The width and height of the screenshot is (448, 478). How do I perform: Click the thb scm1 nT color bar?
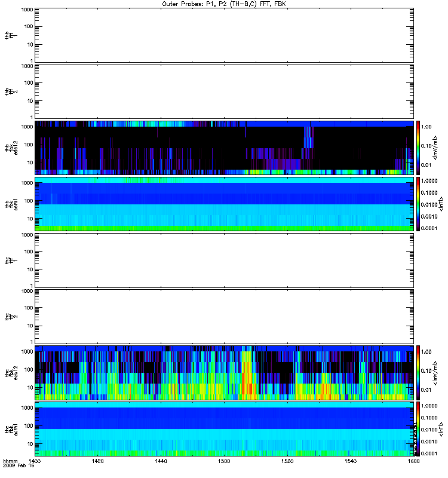[418, 204]
